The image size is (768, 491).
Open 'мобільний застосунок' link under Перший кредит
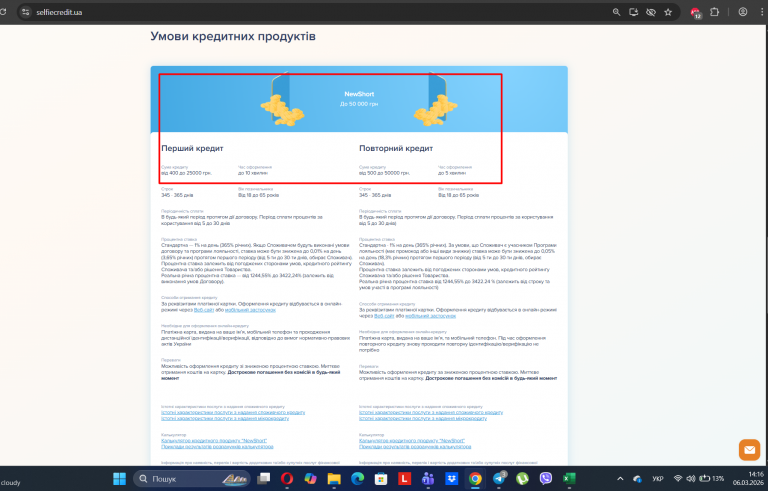[x=250, y=310]
